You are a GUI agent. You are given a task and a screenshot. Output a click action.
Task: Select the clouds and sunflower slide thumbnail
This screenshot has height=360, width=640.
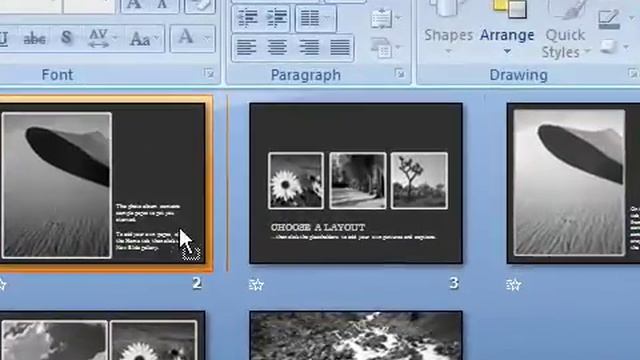pyautogui.click(x=102, y=336)
